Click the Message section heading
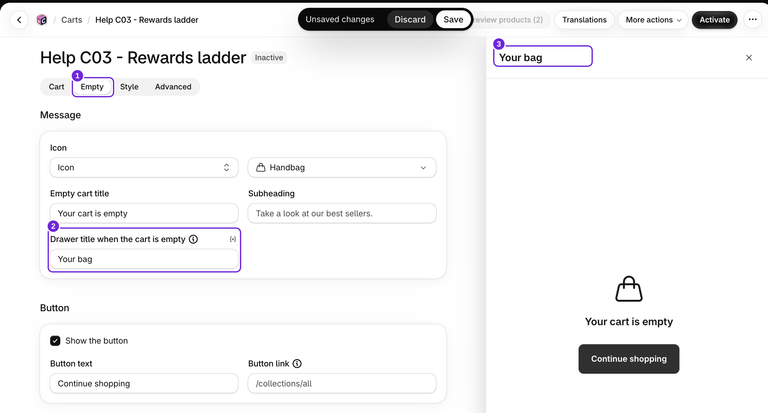Screen dimensions: 768x413 coord(60,115)
